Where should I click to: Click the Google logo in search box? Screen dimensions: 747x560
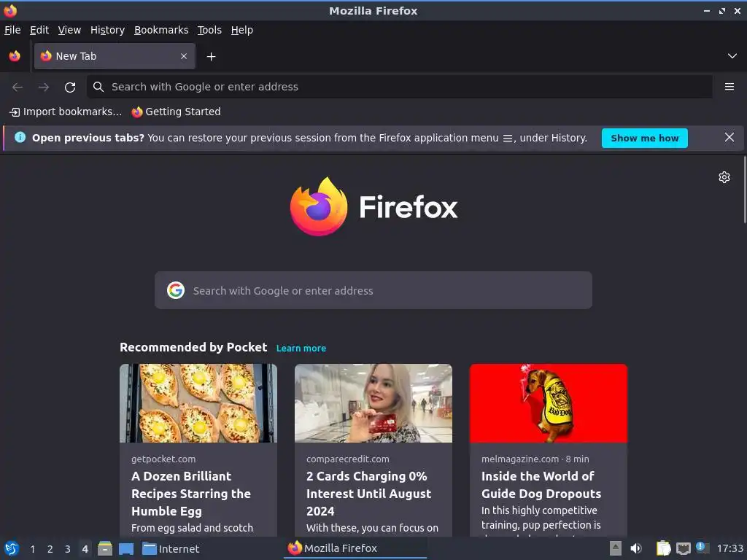click(176, 290)
